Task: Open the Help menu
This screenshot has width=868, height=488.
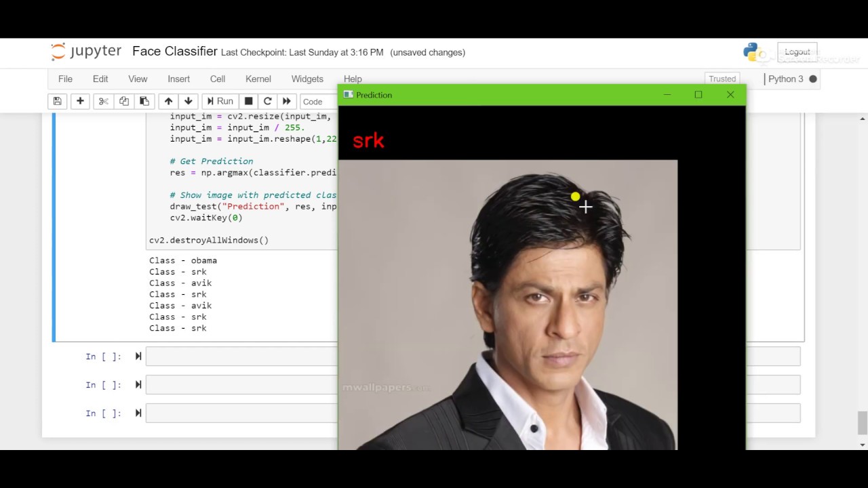Action: tap(353, 79)
